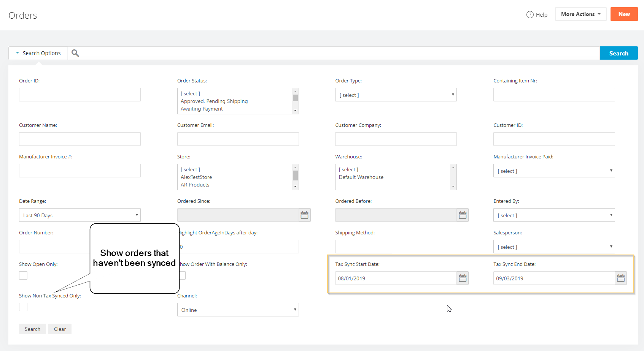The image size is (644, 351).
Task: Open calendar picker for Ordered Before
Action: [463, 215]
